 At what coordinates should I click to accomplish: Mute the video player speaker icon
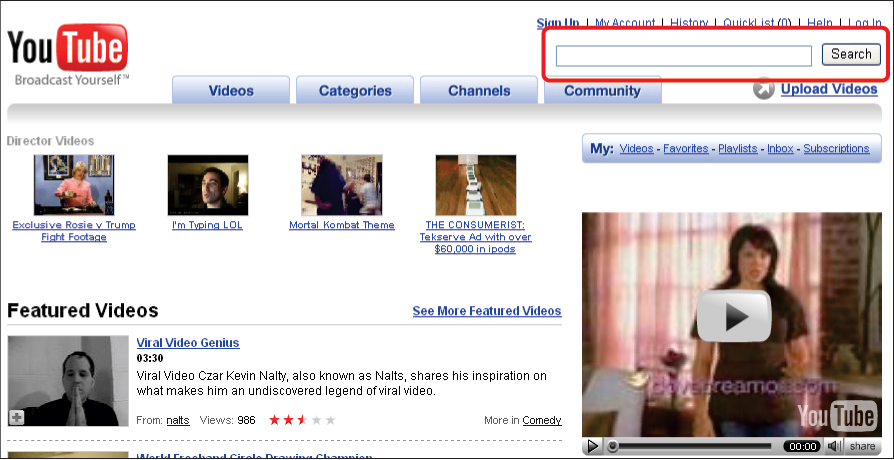click(834, 446)
